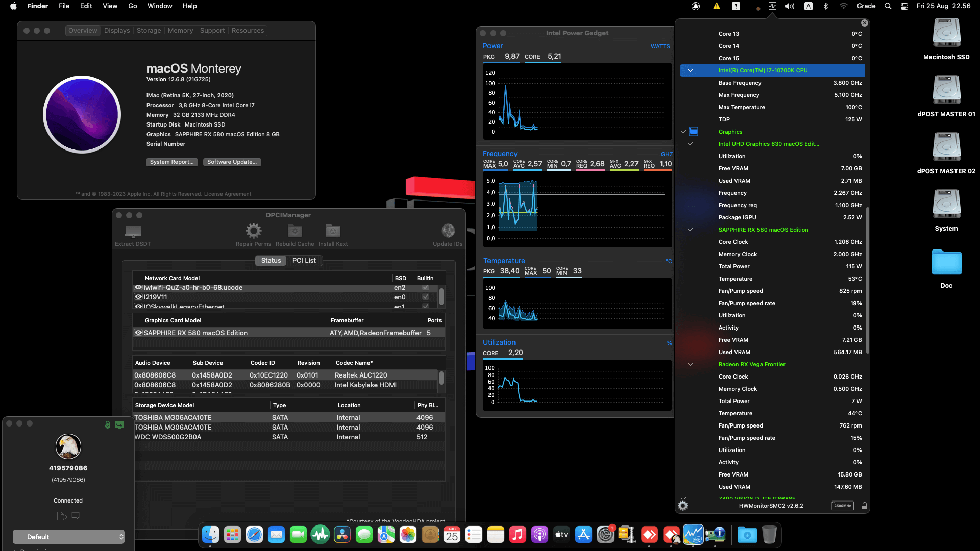Viewport: 980px width, 551px height.
Task: Click HWMonitorSMC2 sensor list scrollbar
Action: coord(868,280)
